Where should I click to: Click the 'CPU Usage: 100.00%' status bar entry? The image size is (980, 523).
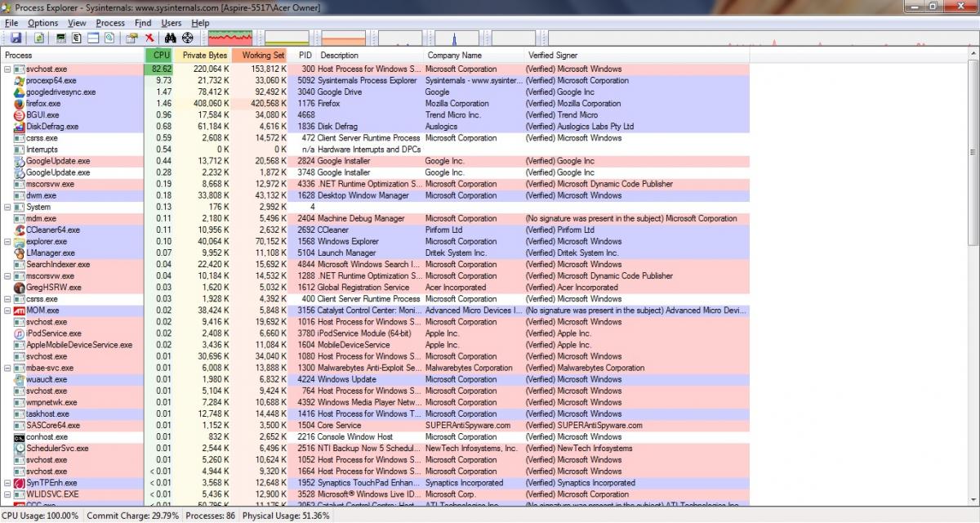pos(40,516)
